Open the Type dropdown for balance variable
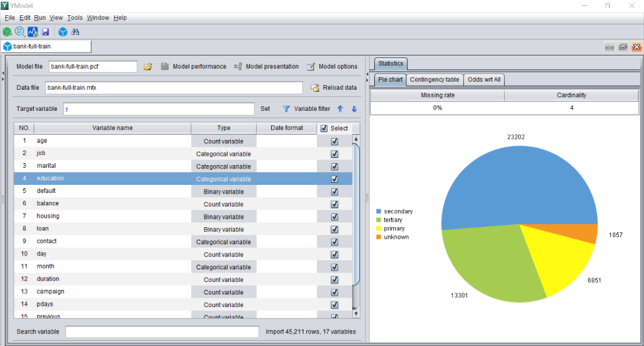 point(224,204)
